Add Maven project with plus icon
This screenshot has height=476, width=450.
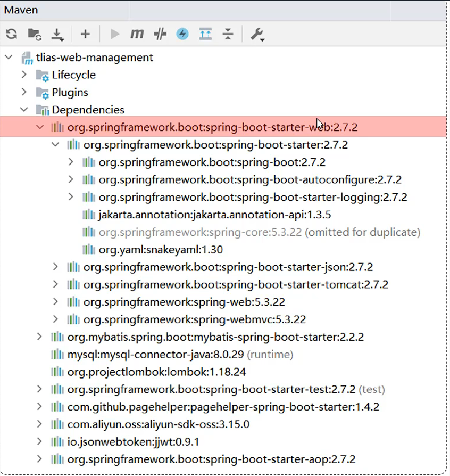coord(85,34)
